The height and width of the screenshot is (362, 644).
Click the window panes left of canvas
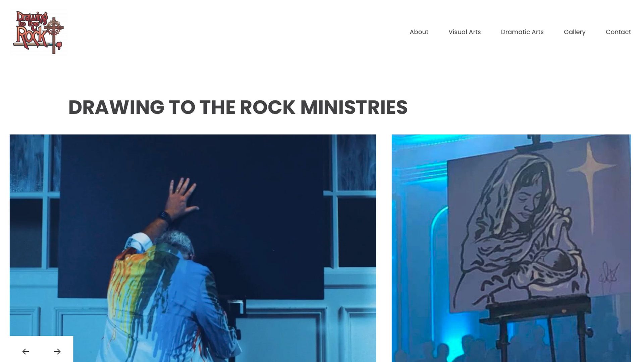tap(34, 201)
